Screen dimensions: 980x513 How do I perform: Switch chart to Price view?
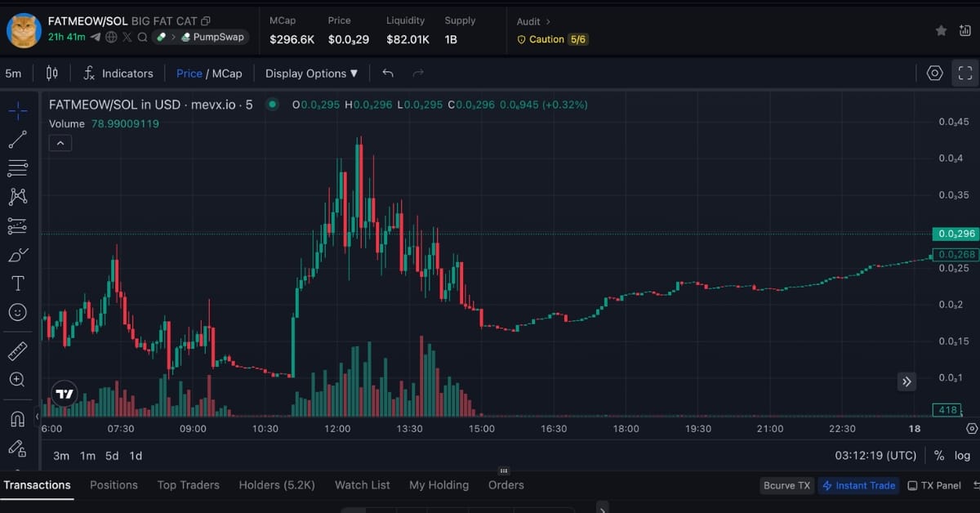(189, 74)
